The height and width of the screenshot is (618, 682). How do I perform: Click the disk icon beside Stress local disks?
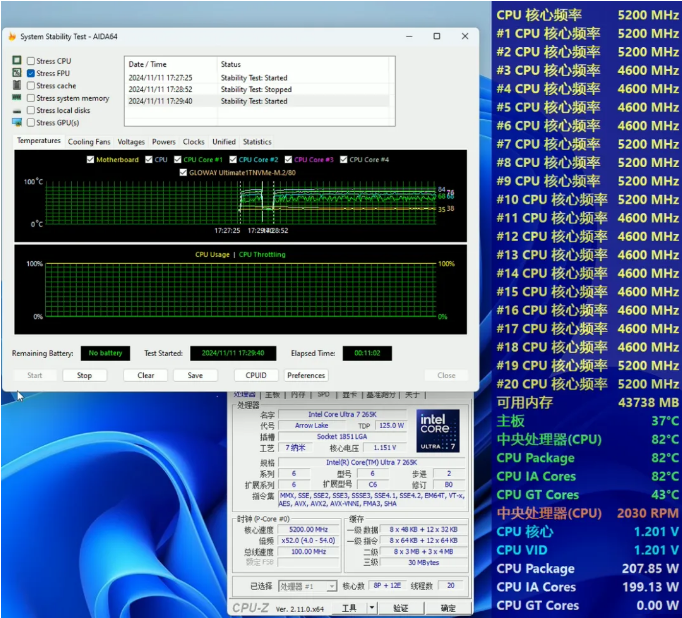pyautogui.click(x=17, y=110)
